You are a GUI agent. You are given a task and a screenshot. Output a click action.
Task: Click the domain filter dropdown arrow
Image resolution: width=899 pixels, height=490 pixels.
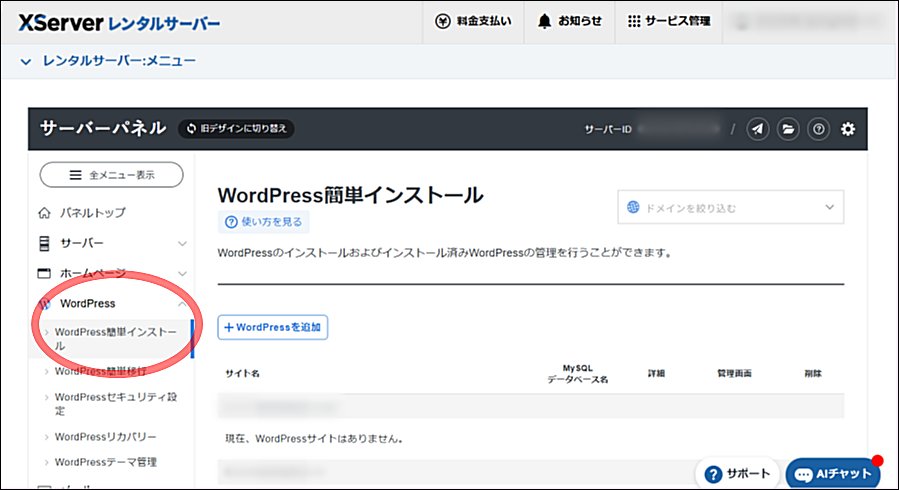(830, 207)
